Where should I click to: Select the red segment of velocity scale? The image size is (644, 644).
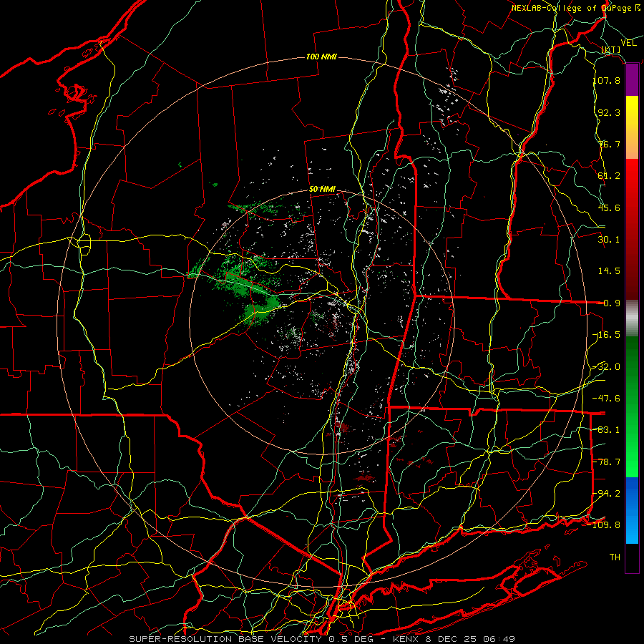coord(632,229)
